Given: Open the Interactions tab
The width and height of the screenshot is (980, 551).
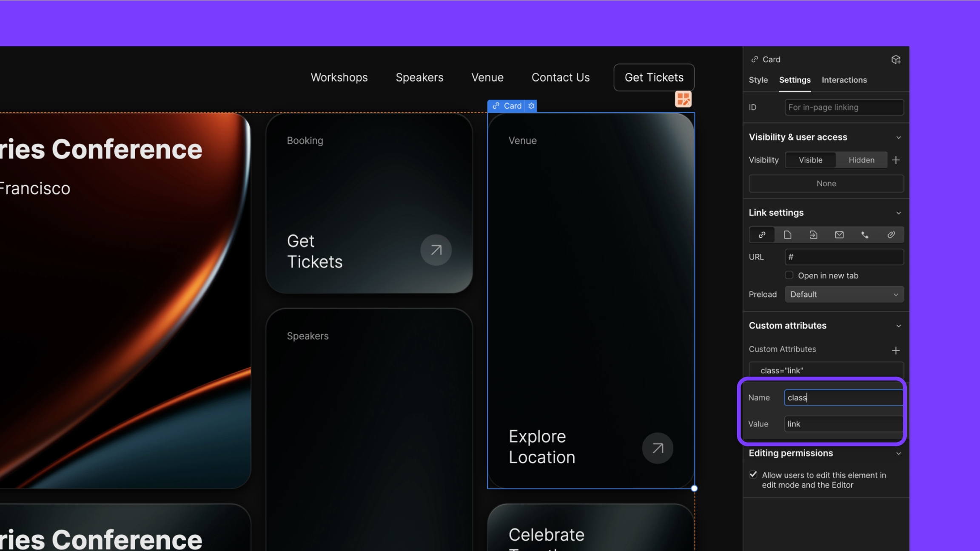Looking at the screenshot, I should pos(844,80).
